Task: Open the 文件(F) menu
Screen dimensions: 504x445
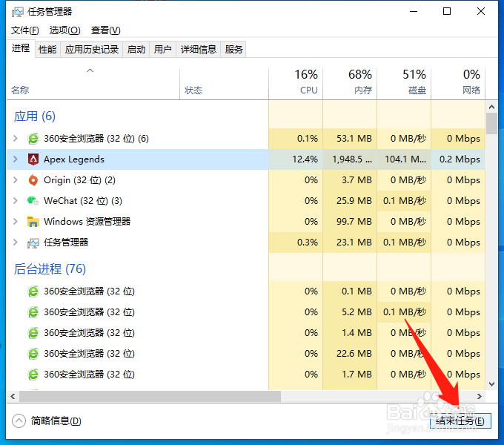Action: pos(25,30)
